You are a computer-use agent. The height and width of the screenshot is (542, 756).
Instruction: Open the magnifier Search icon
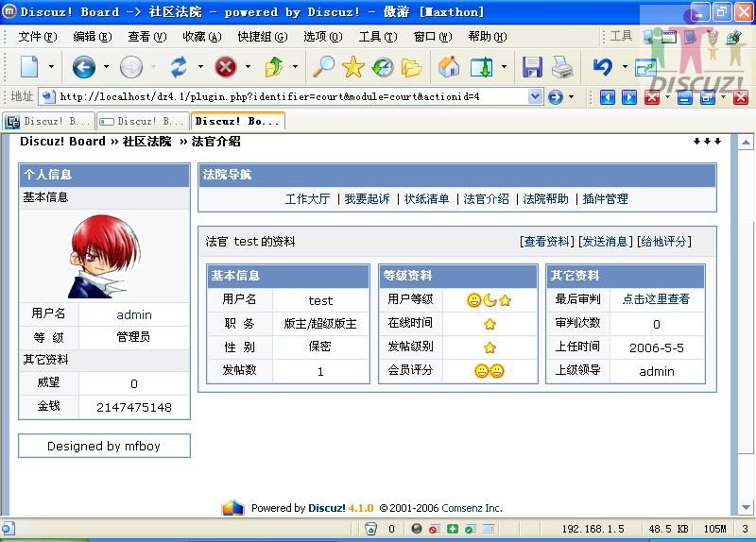[x=323, y=66]
